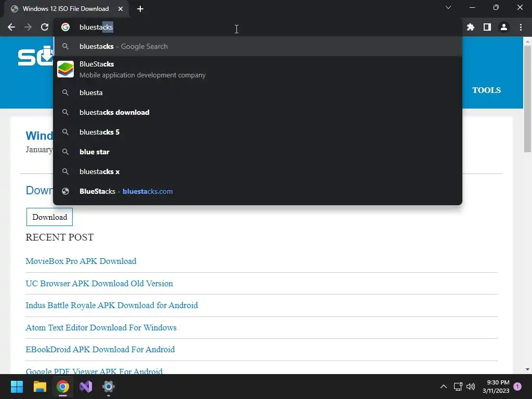Open 'EBookDroid APK Download For Android' link
Viewport: 532px width, 399px height.
point(100,349)
